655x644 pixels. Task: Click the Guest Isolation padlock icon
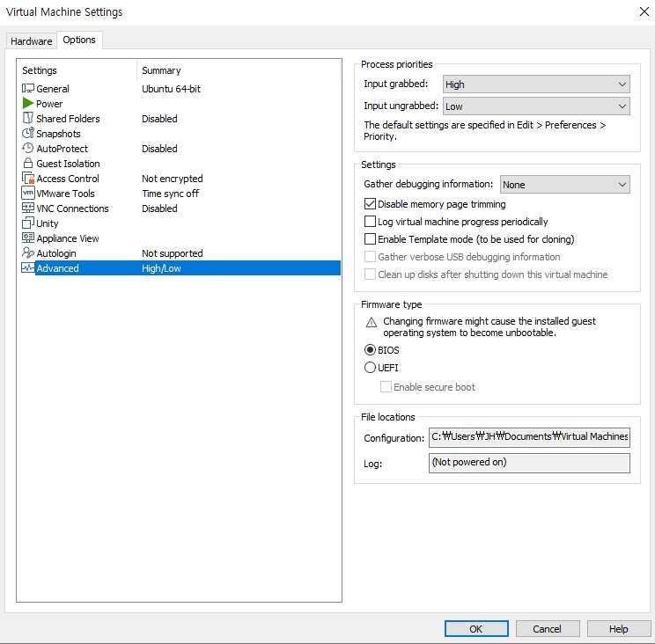(27, 163)
